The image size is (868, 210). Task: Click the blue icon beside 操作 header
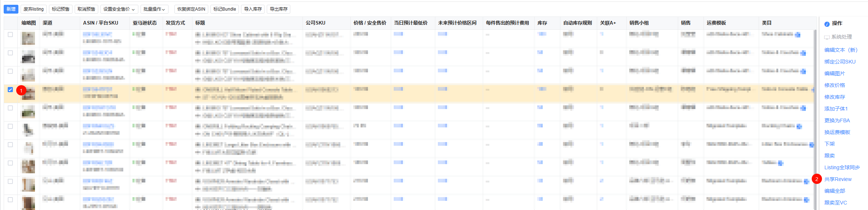pos(827,24)
